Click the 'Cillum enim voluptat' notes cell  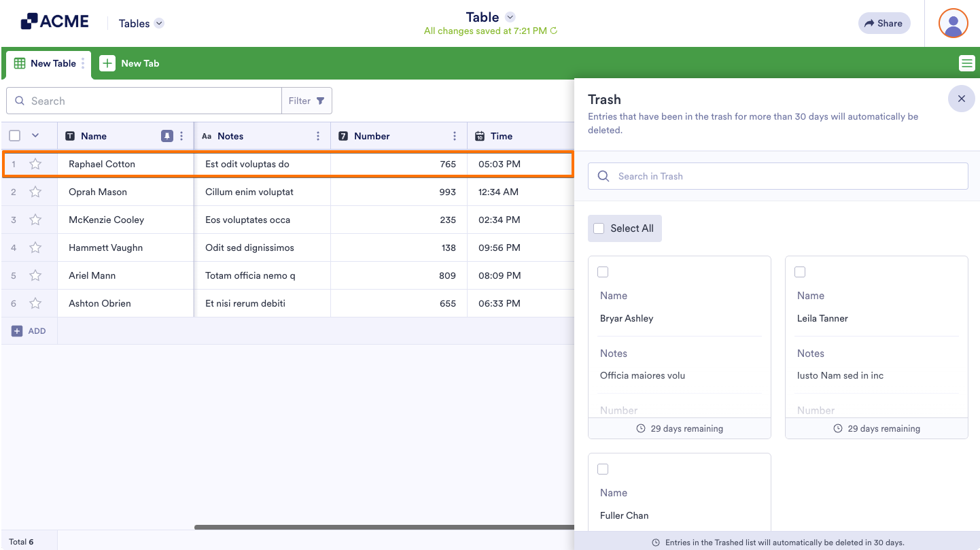click(262, 192)
